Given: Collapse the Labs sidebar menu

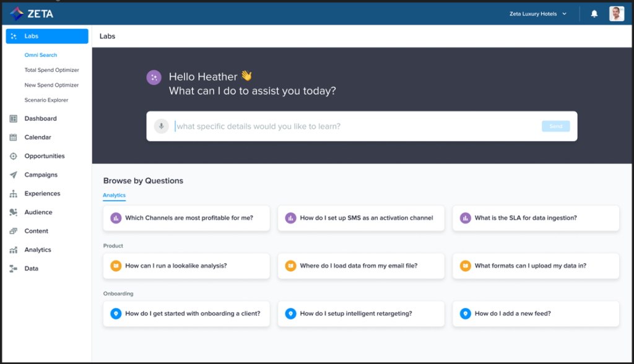Looking at the screenshot, I should tap(47, 36).
